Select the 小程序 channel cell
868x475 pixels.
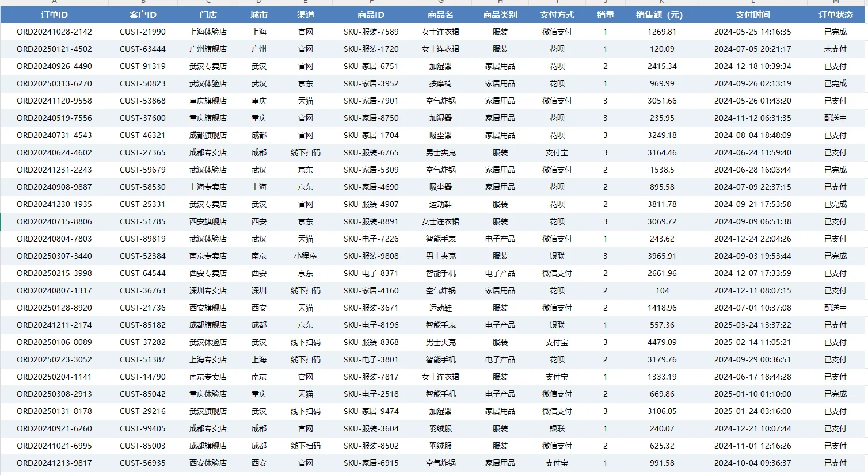click(x=305, y=256)
